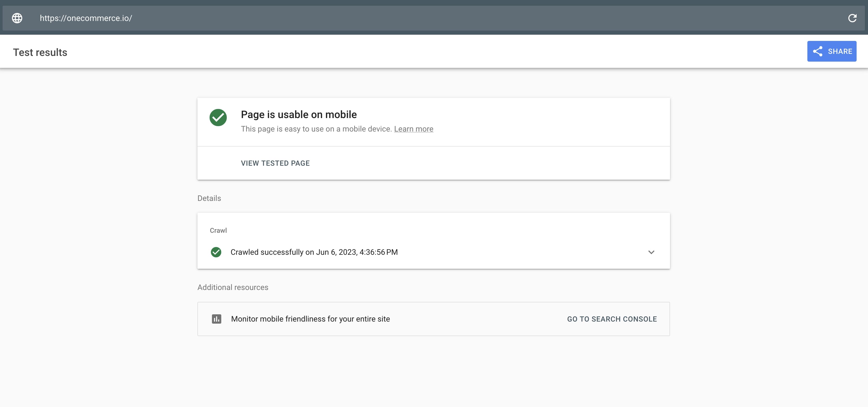Click the Additional resources heading
Viewport: 868px width, 407px height.
pos(232,287)
